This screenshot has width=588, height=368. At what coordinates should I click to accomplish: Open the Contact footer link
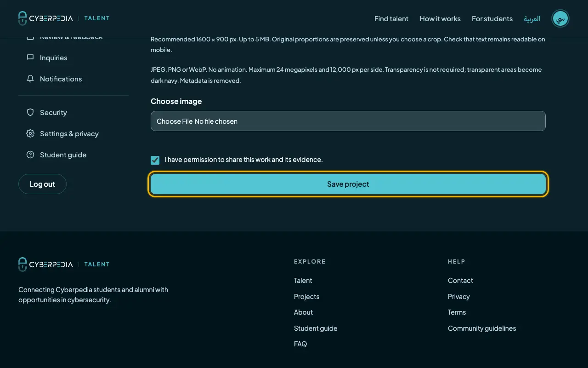[x=460, y=281]
